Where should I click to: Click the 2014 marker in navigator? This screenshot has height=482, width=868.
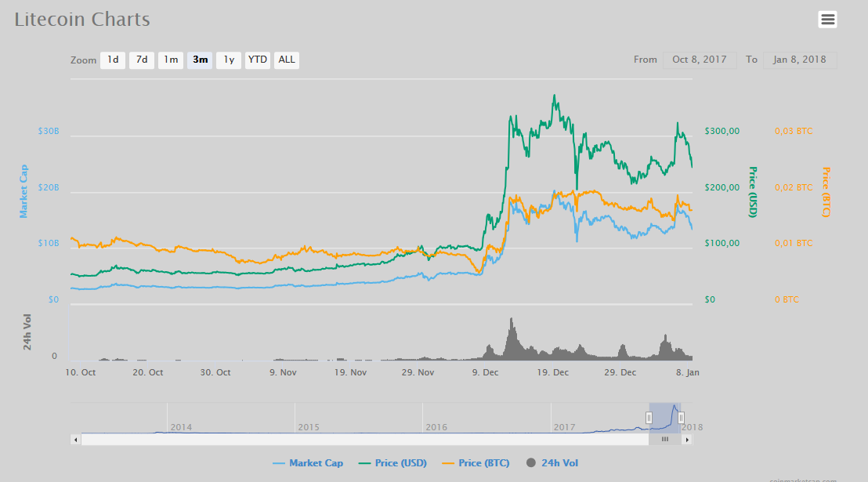point(181,427)
